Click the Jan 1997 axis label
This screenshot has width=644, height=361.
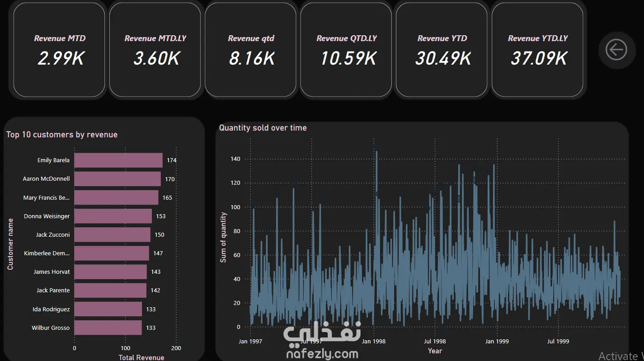click(x=250, y=341)
